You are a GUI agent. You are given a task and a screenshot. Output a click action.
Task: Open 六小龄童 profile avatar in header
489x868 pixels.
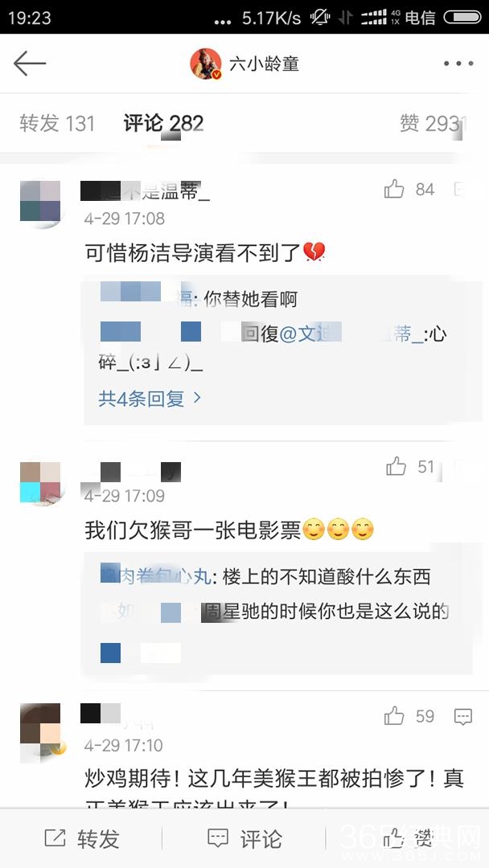(205, 63)
